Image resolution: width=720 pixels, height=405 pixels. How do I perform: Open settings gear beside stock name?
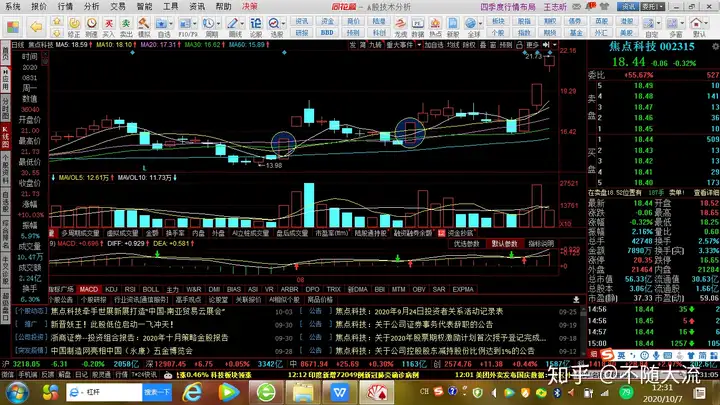click(x=715, y=46)
